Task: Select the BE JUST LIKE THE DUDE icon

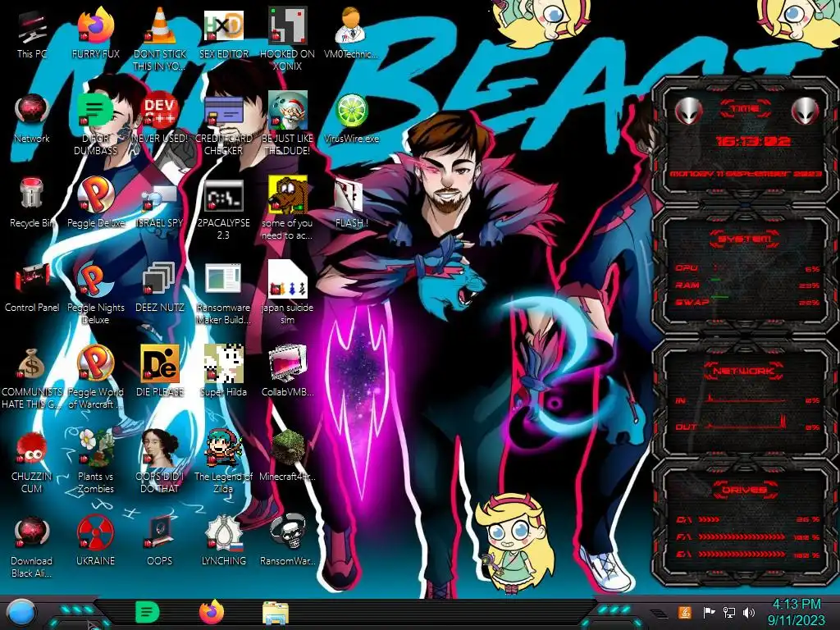Action: (287, 111)
